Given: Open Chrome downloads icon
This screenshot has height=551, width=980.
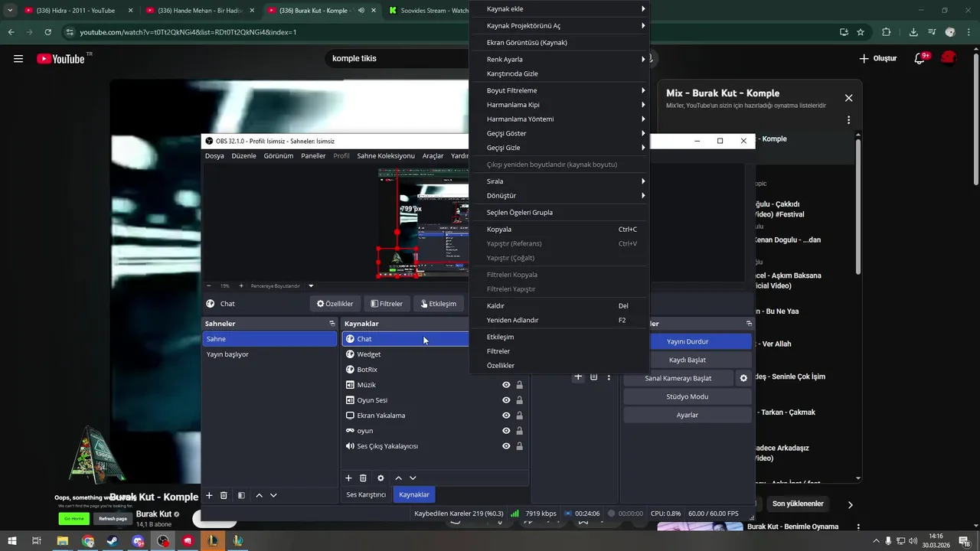Looking at the screenshot, I should (x=913, y=32).
